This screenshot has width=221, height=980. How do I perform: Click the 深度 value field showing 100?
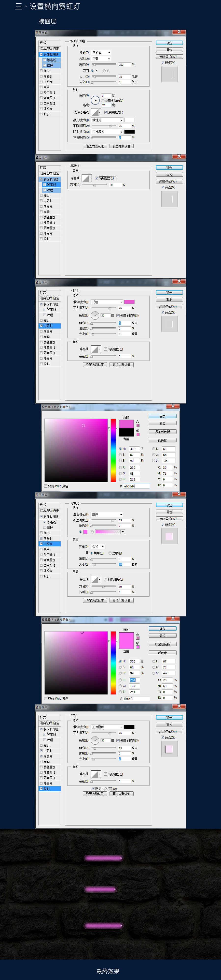(x=124, y=65)
